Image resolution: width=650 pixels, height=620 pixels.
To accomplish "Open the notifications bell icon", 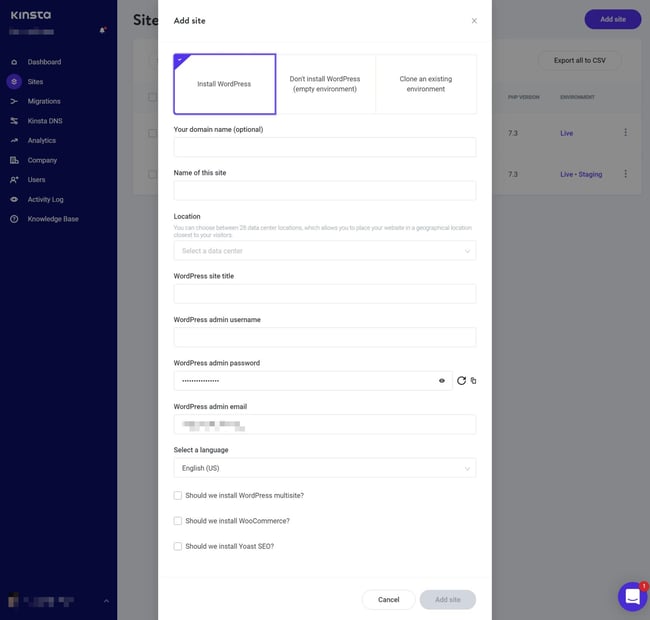I will [x=102, y=31].
